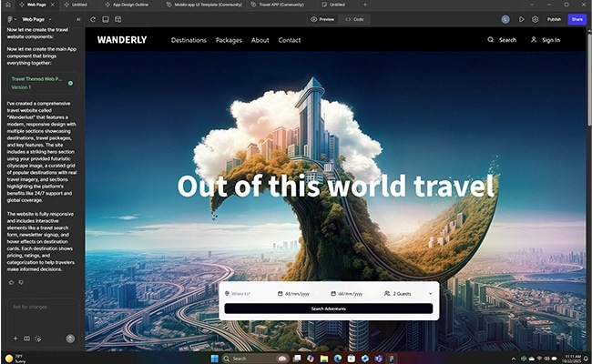Open the Make settings hexagon icon
592x364 pixels.
pos(535,19)
